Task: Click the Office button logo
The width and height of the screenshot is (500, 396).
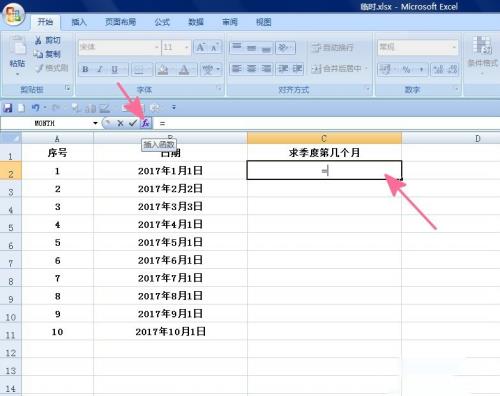Action: coord(13,14)
